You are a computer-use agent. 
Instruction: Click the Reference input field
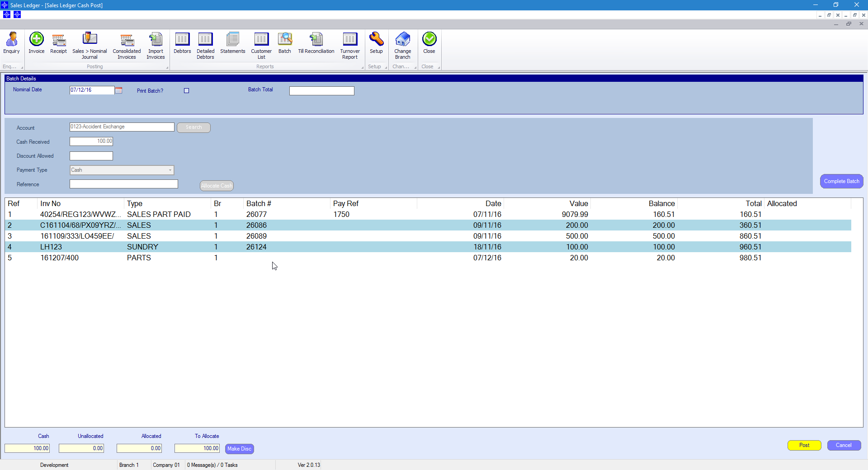pos(123,184)
